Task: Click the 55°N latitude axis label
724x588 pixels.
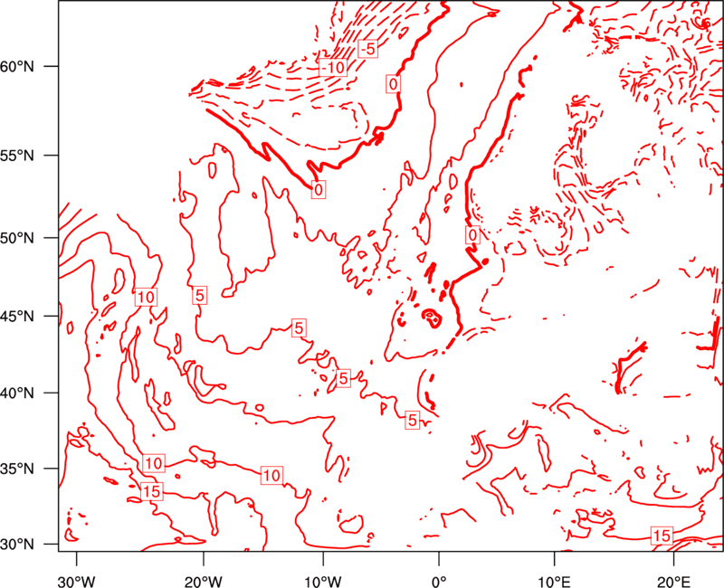Action: pyautogui.click(x=17, y=156)
